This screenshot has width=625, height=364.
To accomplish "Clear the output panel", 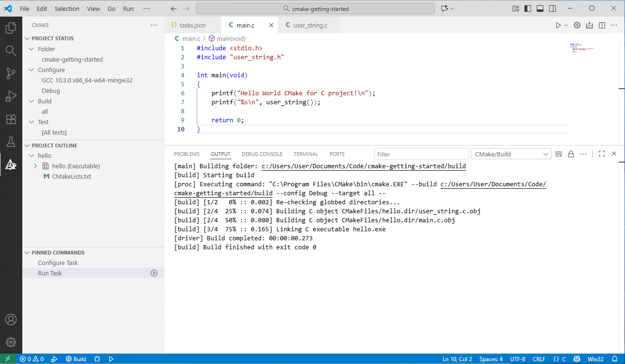I will [x=559, y=154].
